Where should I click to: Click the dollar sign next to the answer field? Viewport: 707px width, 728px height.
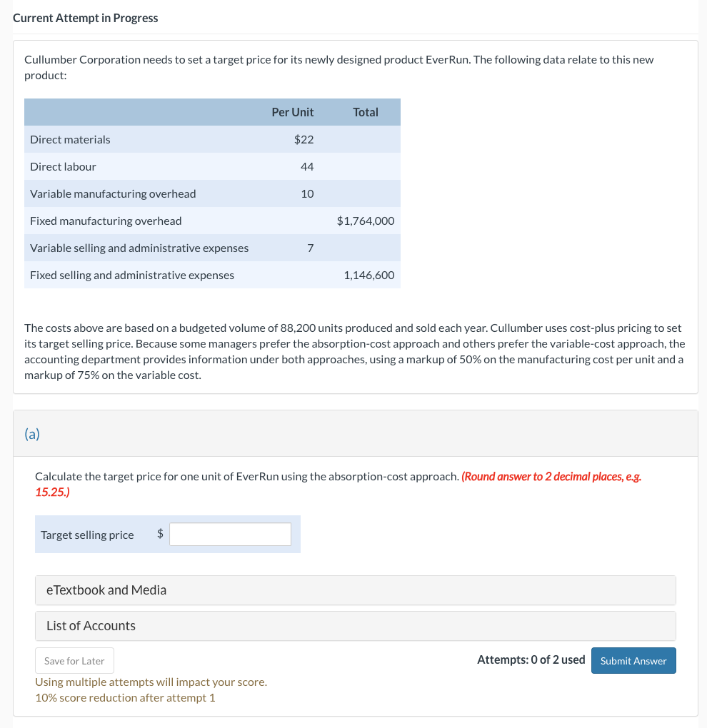click(x=160, y=534)
